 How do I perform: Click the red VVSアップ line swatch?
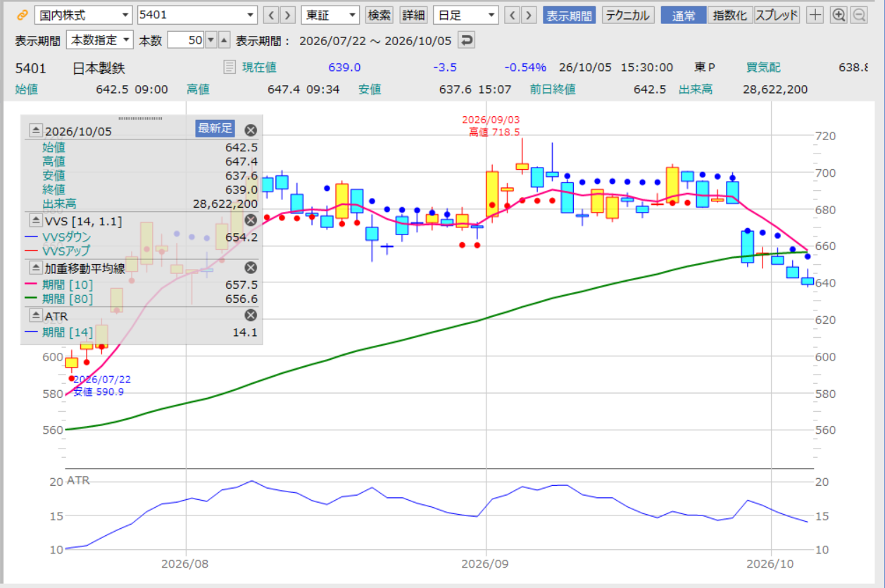click(32, 251)
